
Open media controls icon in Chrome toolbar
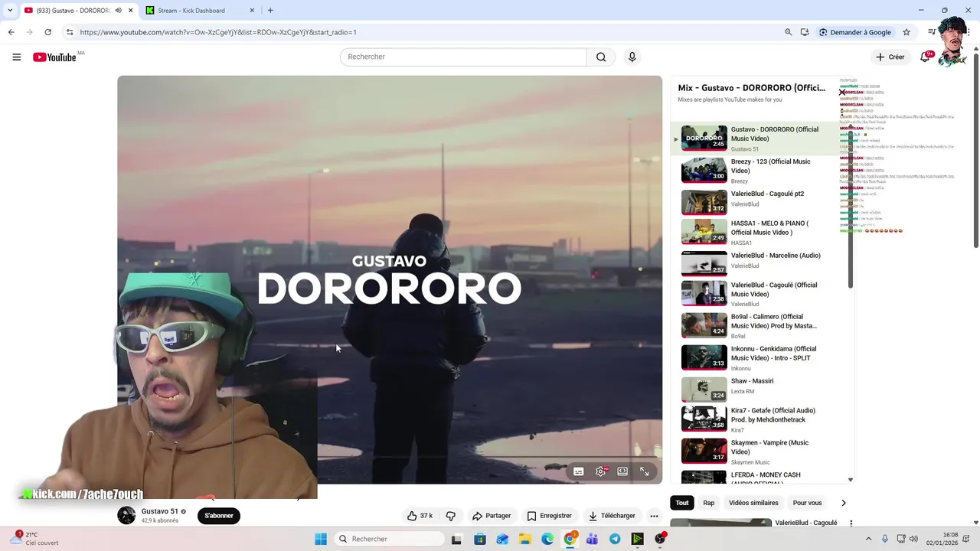(932, 32)
